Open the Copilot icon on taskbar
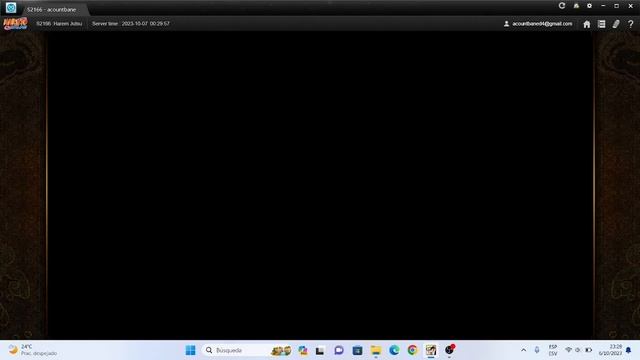 [302, 350]
